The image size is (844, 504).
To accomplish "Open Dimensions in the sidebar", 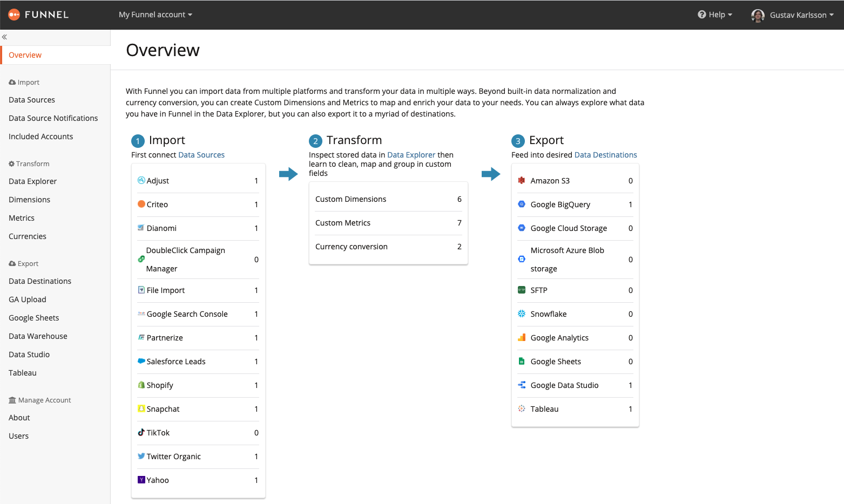I will point(30,200).
